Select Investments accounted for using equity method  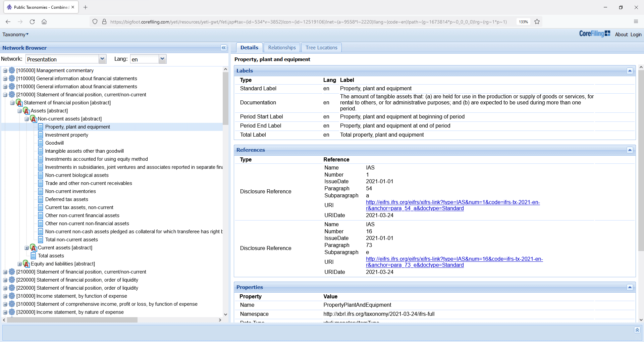coord(96,159)
